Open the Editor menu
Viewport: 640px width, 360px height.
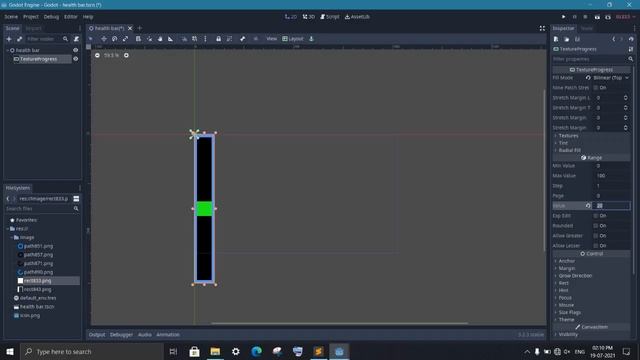coord(70,17)
